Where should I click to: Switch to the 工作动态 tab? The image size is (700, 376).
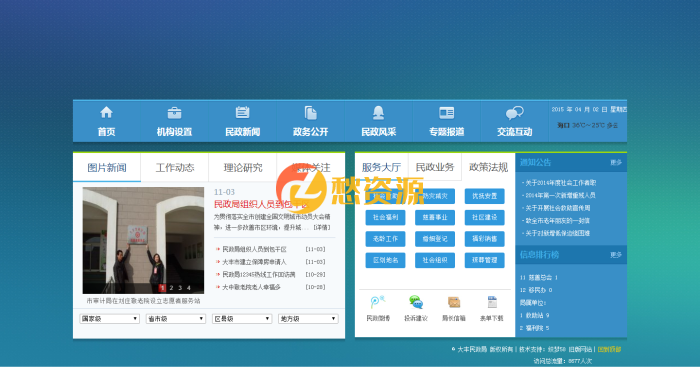point(175,167)
